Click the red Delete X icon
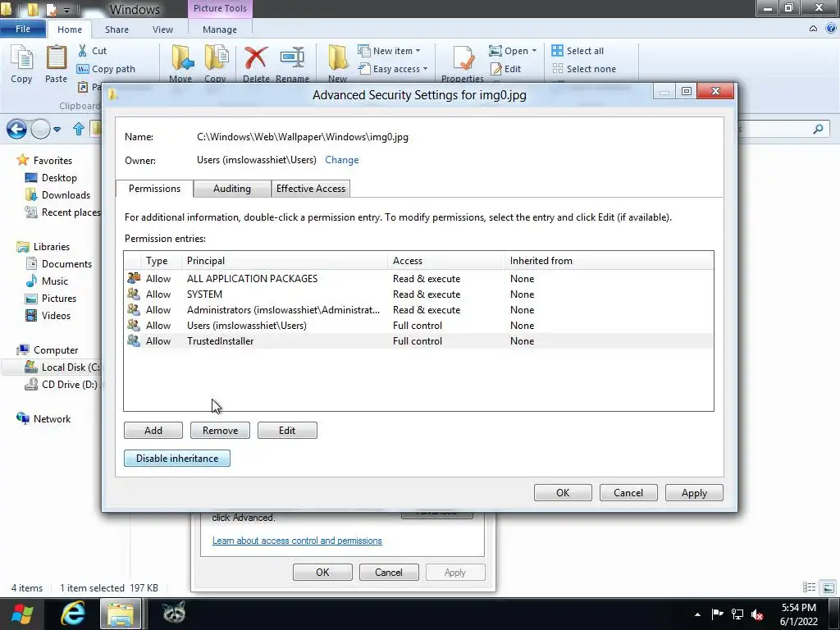Screen dimensions: 840x630 pyautogui.click(x=256, y=58)
